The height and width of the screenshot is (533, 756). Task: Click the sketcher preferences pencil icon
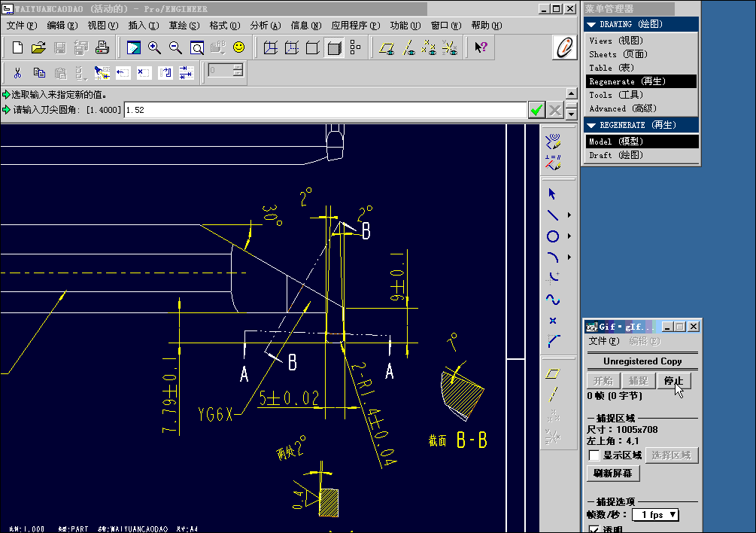point(553,142)
